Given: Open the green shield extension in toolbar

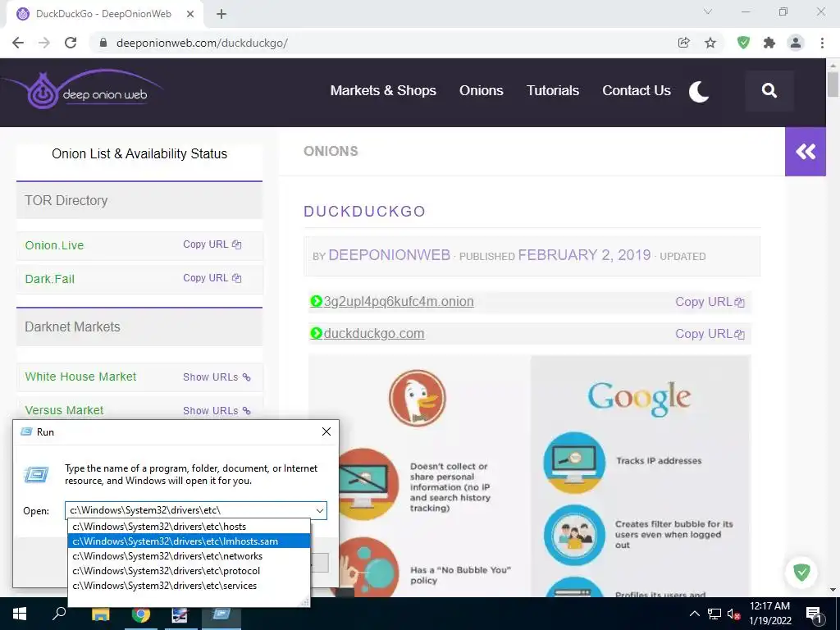Looking at the screenshot, I should (743, 43).
